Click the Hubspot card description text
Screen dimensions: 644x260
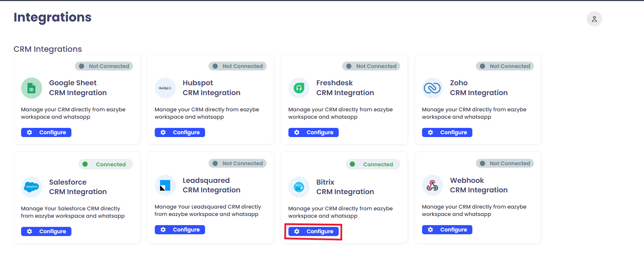[207, 113]
